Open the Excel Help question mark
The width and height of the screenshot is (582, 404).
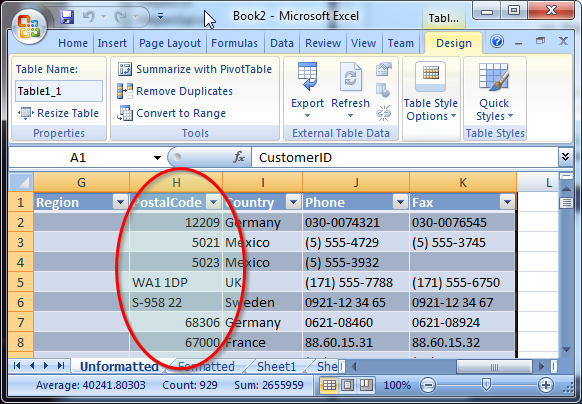[497, 41]
